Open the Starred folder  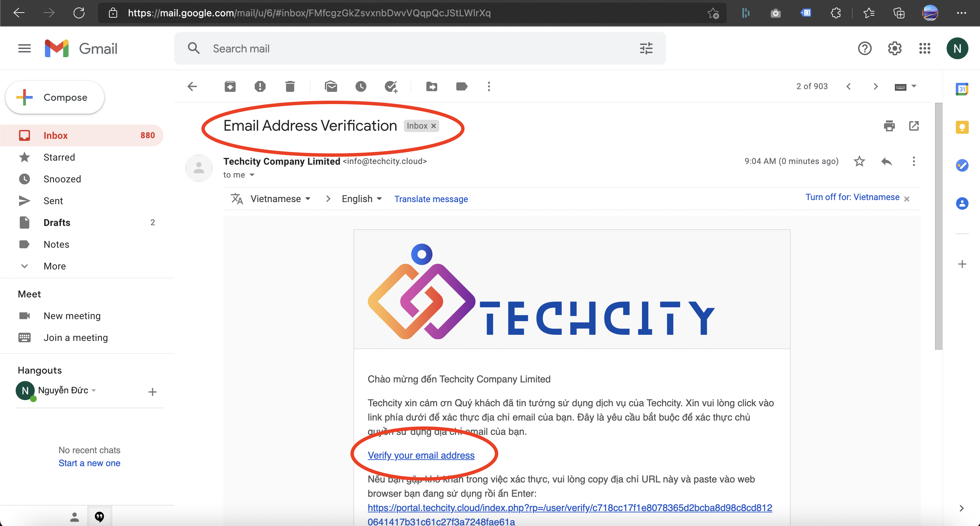click(81, 157)
